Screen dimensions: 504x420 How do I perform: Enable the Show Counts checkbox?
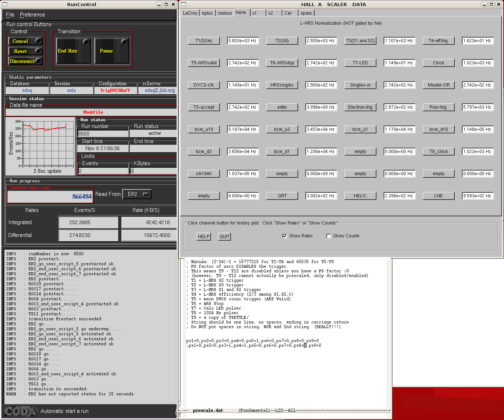coord(328,236)
